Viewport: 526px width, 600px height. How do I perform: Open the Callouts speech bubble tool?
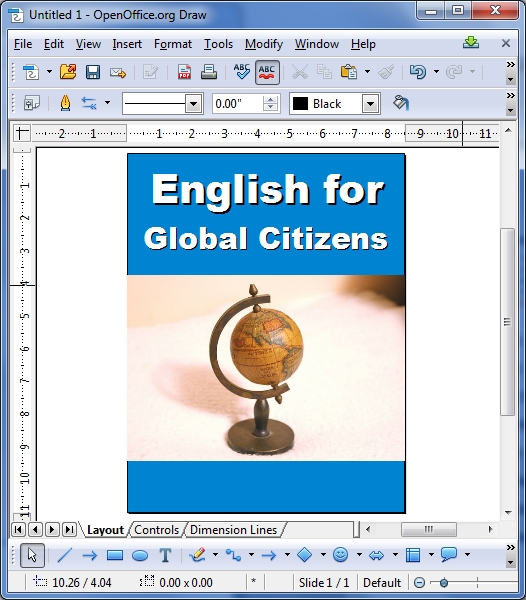449,555
